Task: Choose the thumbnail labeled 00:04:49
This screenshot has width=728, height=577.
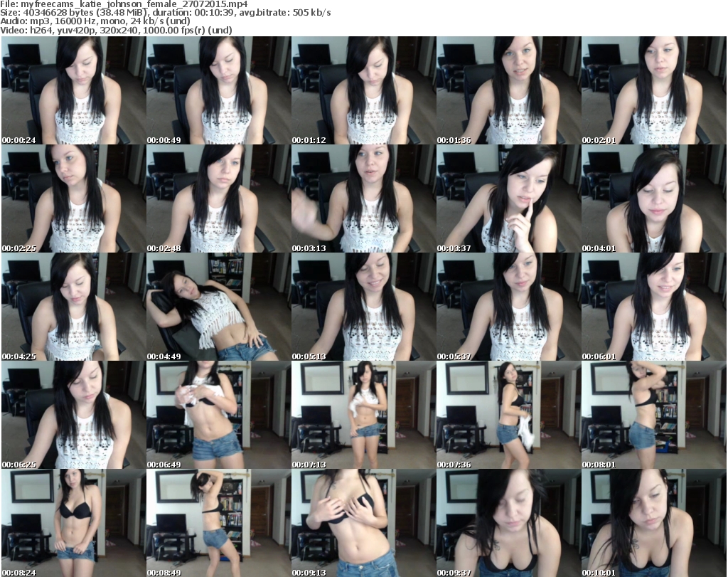Action: point(218,307)
